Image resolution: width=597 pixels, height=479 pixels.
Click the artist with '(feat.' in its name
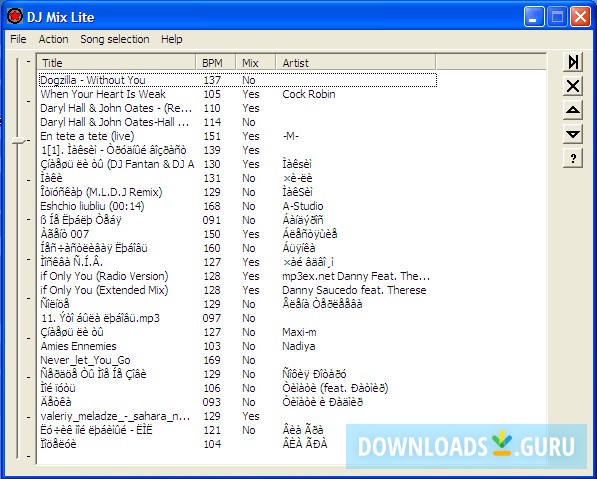(x=335, y=388)
